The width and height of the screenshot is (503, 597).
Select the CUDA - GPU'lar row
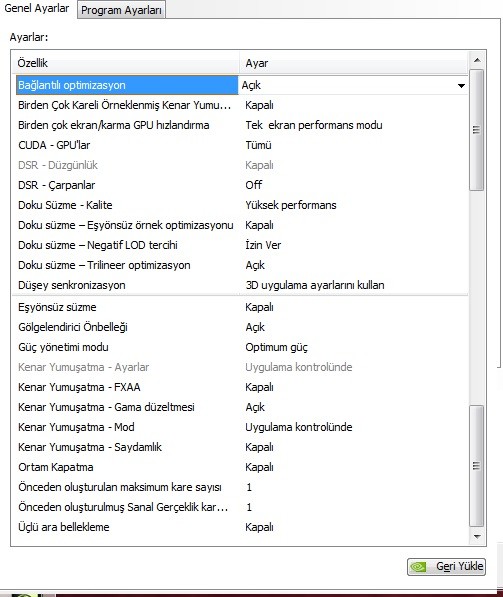point(240,145)
